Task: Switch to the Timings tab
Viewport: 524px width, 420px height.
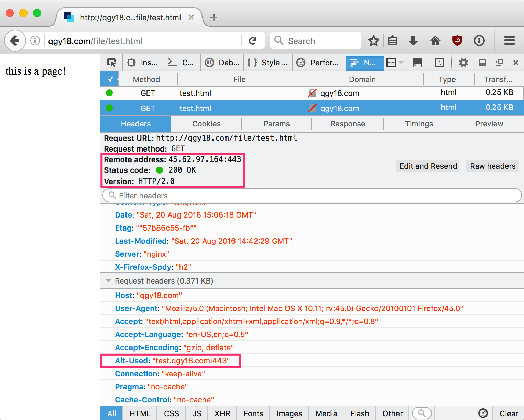Action: pyautogui.click(x=419, y=124)
